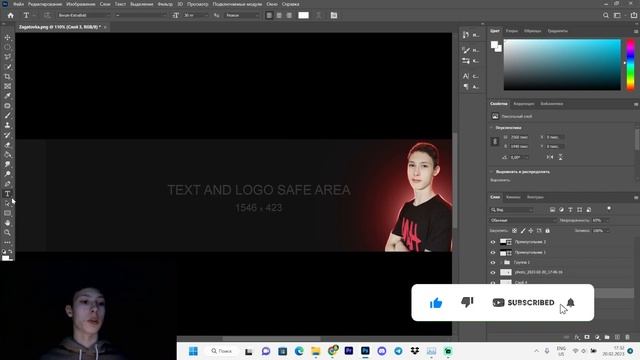
Task: Open Telegram from the taskbar
Action: point(398,351)
